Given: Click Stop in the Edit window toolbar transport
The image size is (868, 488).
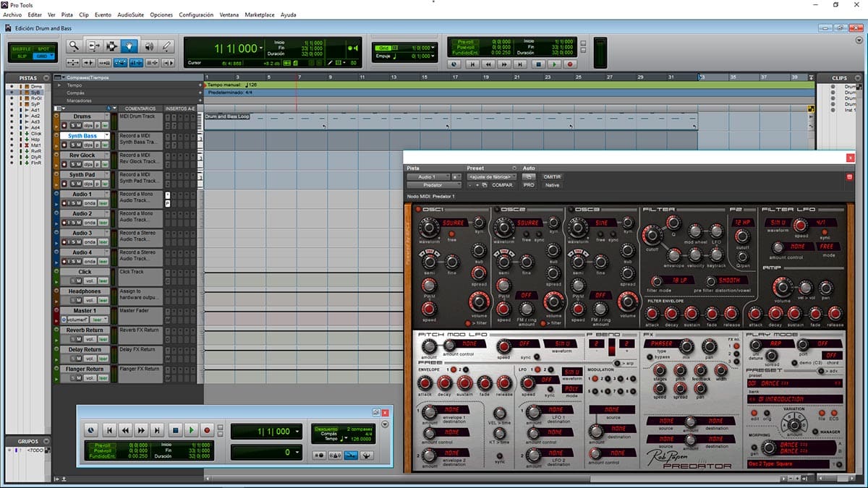Looking at the screenshot, I should tap(538, 64).
